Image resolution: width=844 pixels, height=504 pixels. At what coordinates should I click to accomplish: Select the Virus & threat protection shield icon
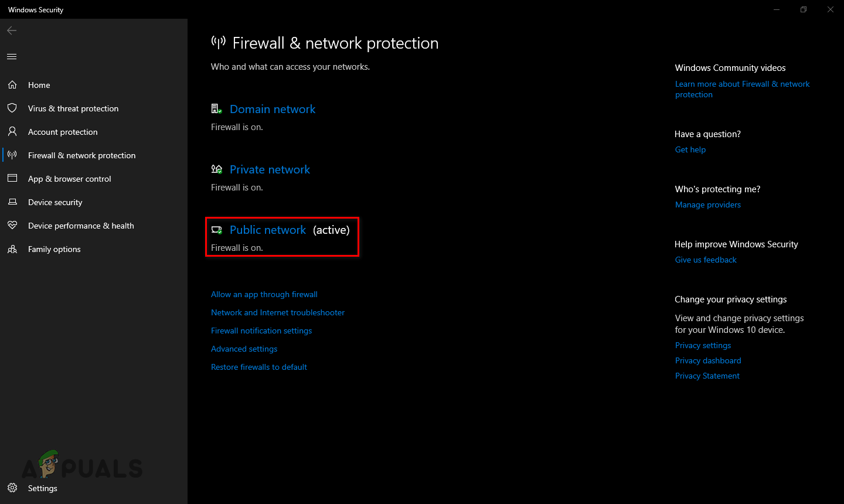coord(13,108)
